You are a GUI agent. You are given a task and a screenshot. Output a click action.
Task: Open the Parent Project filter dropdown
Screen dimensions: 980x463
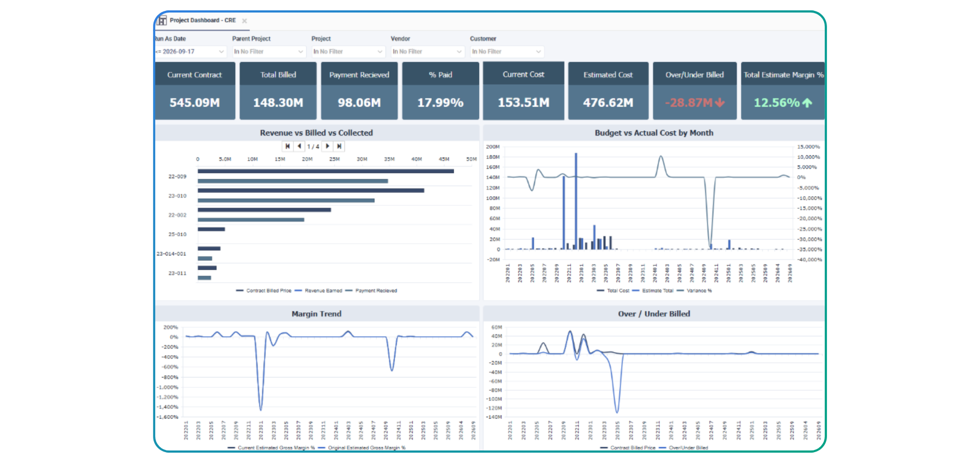[268, 52]
